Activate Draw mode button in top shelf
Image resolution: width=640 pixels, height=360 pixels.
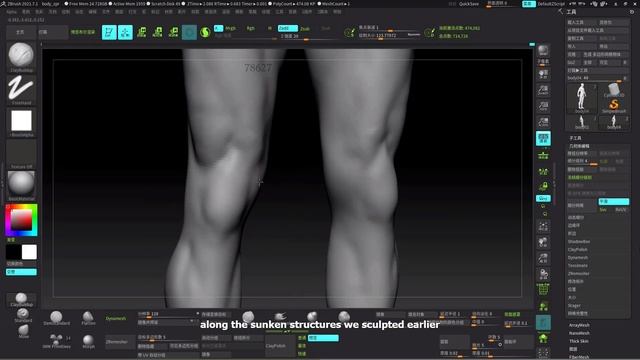[125, 32]
